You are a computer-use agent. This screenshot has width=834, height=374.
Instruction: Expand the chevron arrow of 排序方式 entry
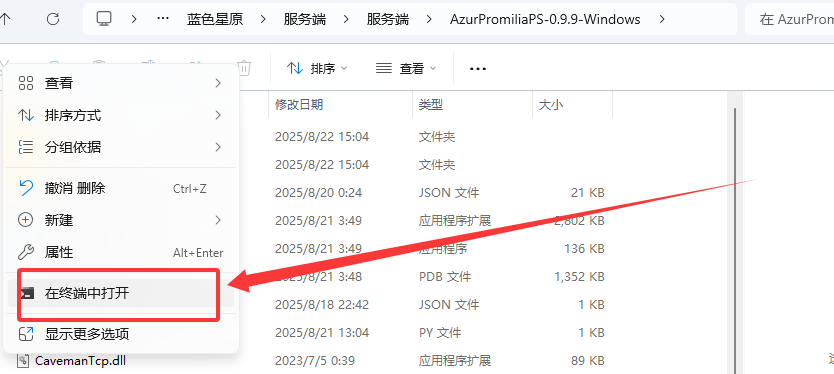(x=218, y=115)
